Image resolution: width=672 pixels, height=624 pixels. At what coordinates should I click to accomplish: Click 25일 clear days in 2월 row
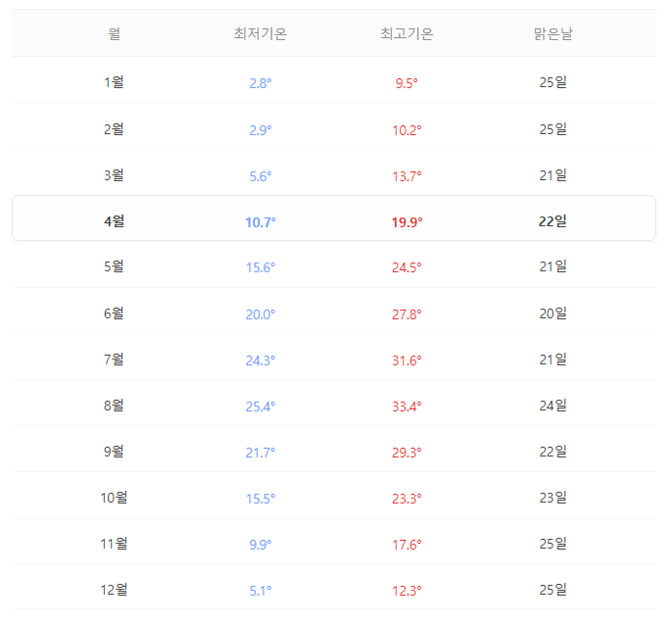(x=552, y=129)
